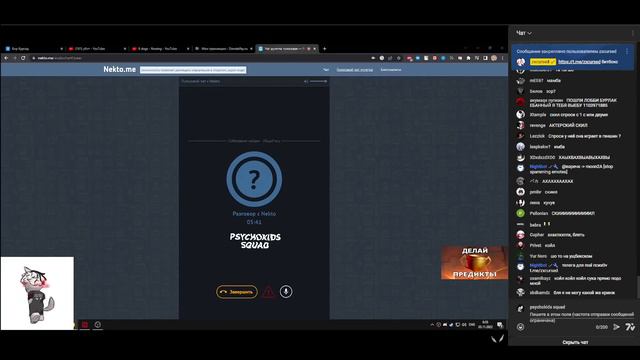Click the browser forward arrow
Viewport: 640px width, 360px height.
pyautogui.click(x=15, y=58)
